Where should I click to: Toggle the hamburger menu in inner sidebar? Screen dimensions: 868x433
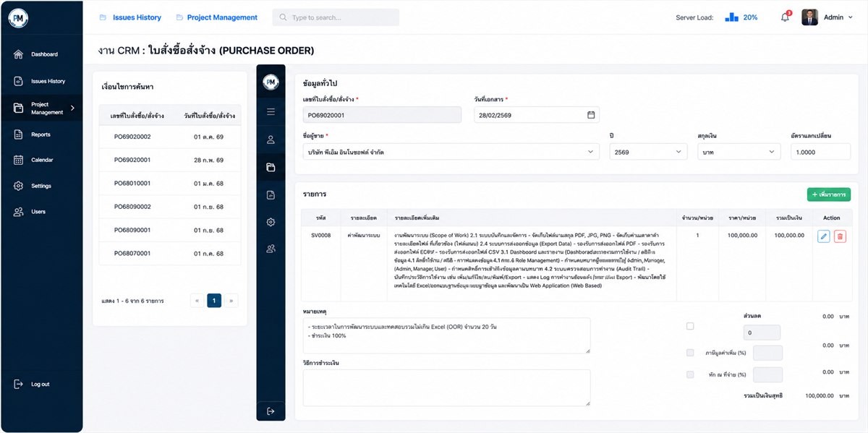point(271,112)
